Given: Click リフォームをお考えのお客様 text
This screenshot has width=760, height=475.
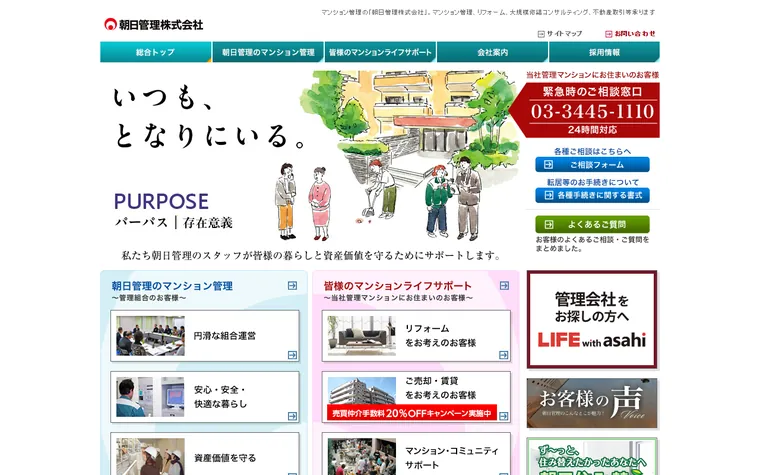Looking at the screenshot, I should coord(440,336).
